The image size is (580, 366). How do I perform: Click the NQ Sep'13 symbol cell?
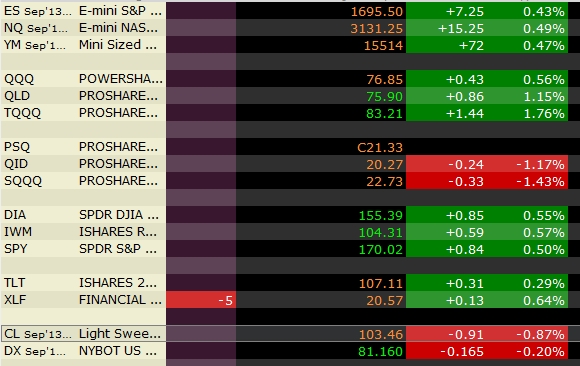[36, 28]
